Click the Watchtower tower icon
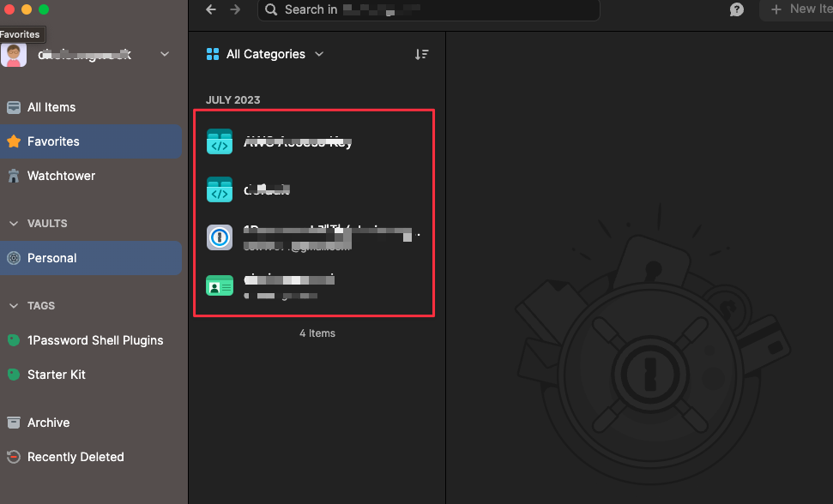Screen dimensions: 833x504 (14, 176)
